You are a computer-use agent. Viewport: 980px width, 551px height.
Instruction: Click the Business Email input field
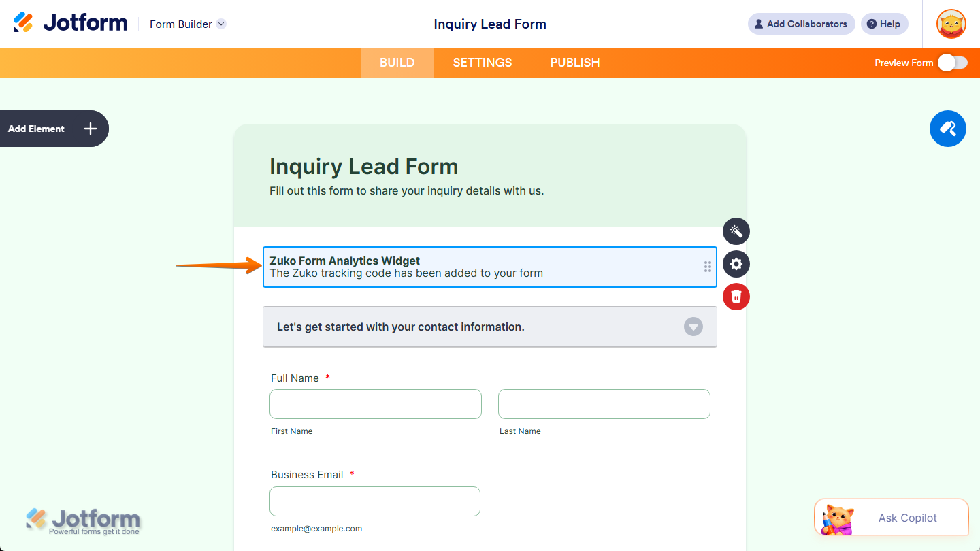pyautogui.click(x=374, y=501)
